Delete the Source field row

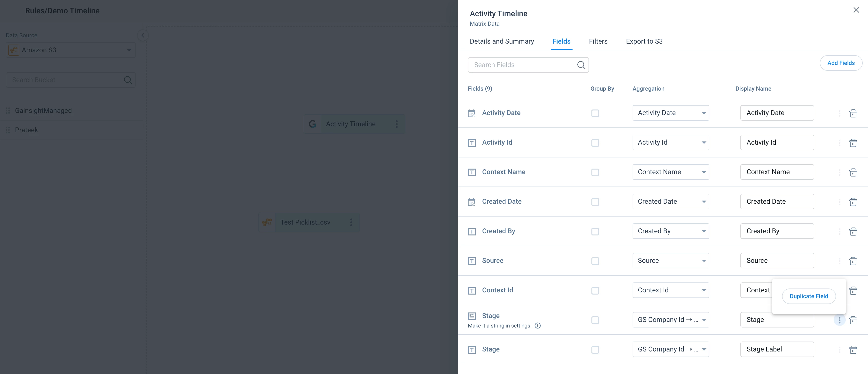click(x=853, y=261)
